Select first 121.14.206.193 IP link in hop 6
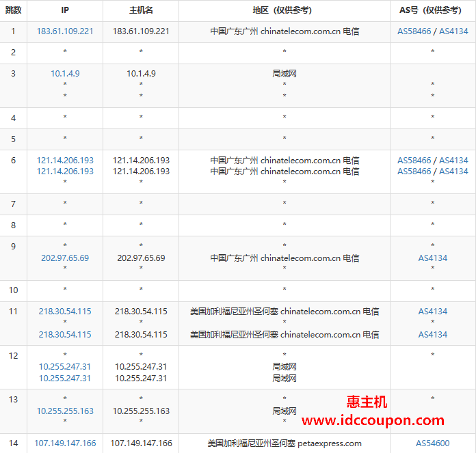The width and height of the screenshot is (476, 453). click(x=65, y=161)
